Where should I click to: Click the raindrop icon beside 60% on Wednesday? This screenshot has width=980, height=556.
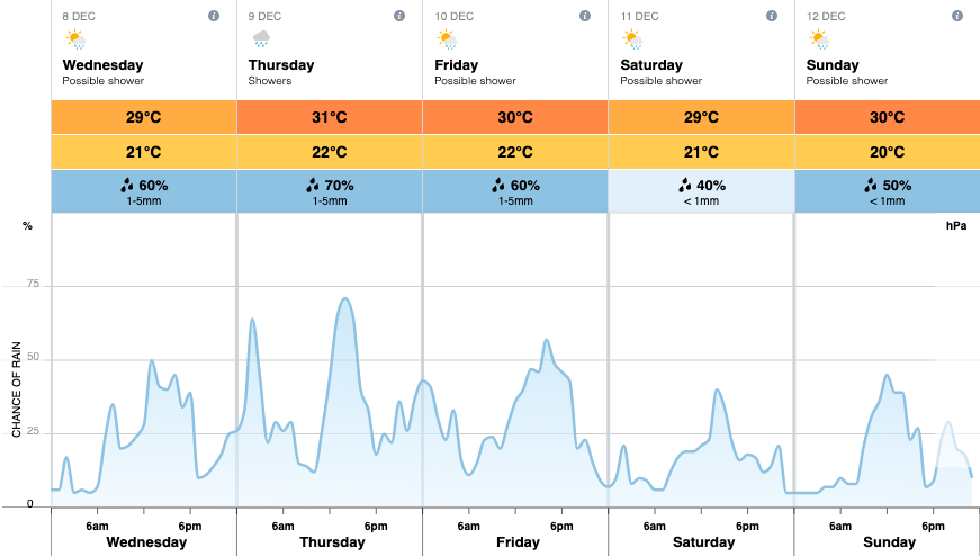click(127, 185)
